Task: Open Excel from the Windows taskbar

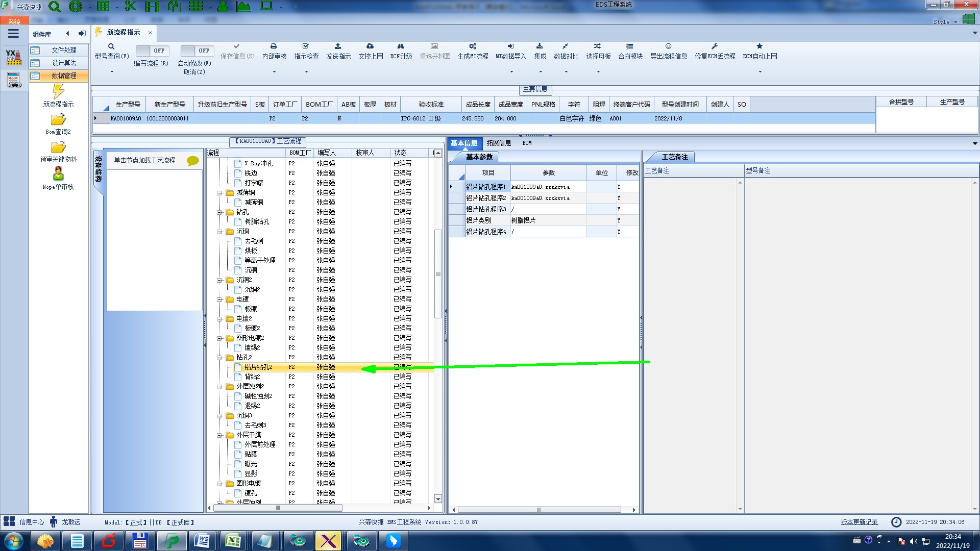Action: [x=233, y=541]
